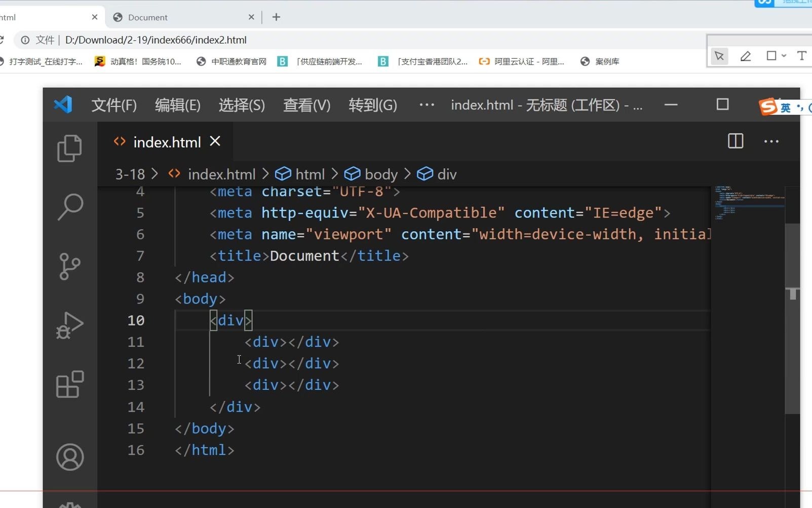This screenshot has width=812, height=508.
Task: Open the Search view in the activity bar
Action: tap(70, 207)
